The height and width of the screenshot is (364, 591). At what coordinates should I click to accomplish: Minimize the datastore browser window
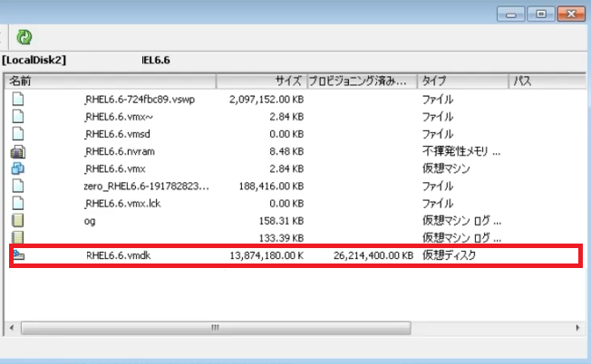(x=510, y=14)
